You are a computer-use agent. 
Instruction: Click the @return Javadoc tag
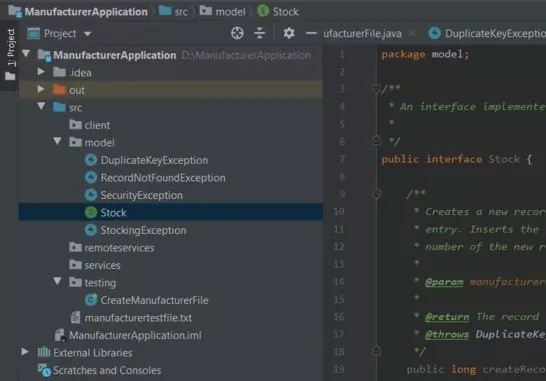pos(447,317)
